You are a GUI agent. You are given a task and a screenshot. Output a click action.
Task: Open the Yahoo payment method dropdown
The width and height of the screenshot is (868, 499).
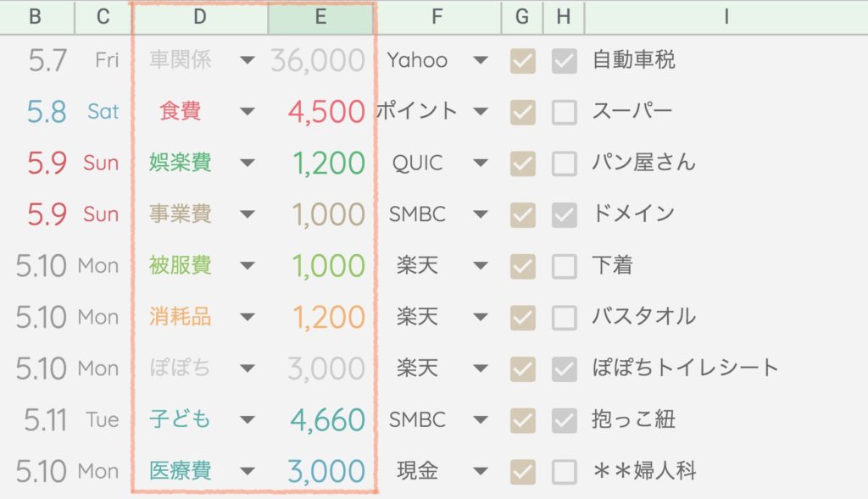(481, 60)
